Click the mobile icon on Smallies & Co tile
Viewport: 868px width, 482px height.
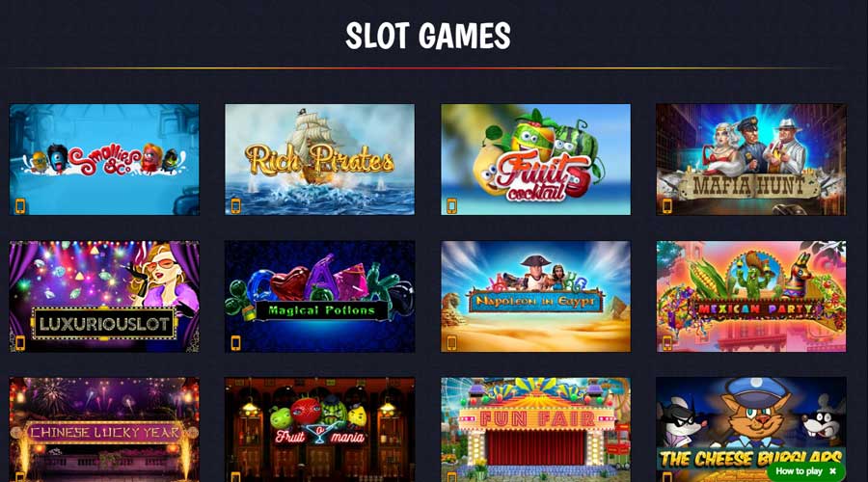tap(20, 206)
